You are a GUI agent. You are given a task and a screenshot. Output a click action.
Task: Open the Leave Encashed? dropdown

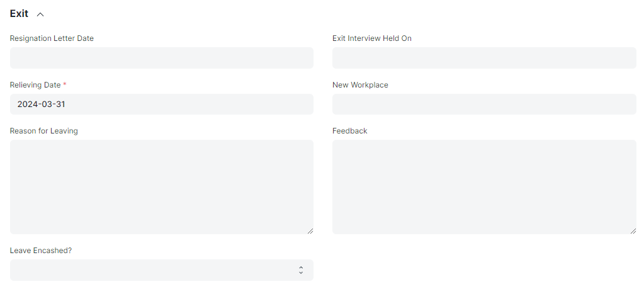click(x=161, y=270)
